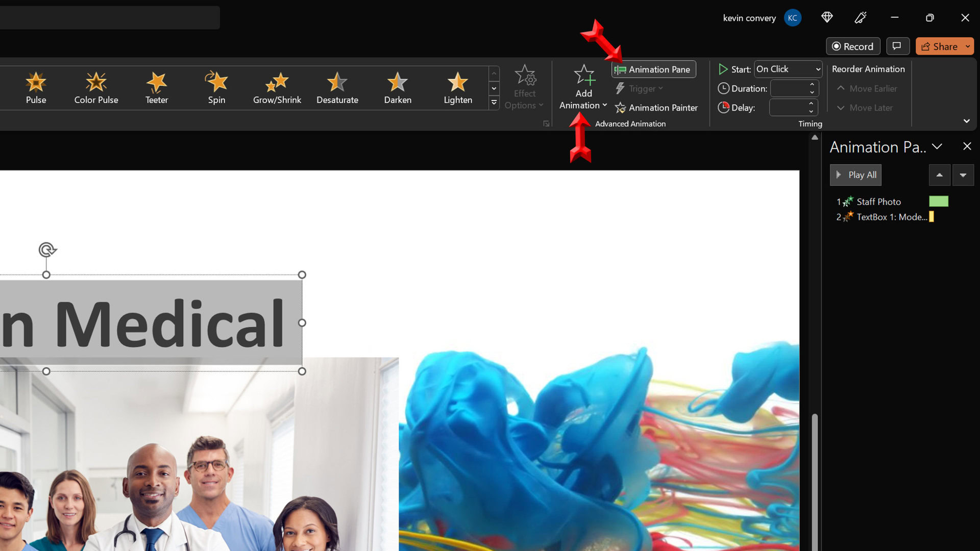Screen dimensions: 980x551
Task: Apply the Spin emphasis effect
Action: point(216,88)
